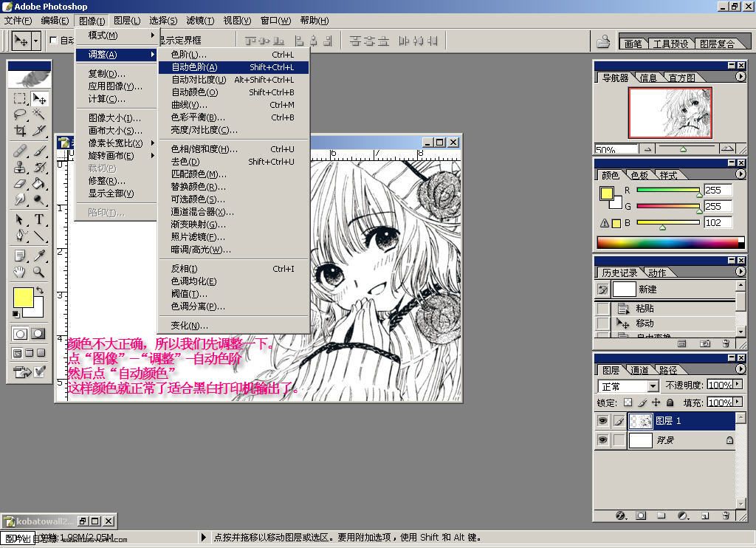Delete layer with Layers panel trash icon
Screen dimensions: 756x548
(x=726, y=516)
